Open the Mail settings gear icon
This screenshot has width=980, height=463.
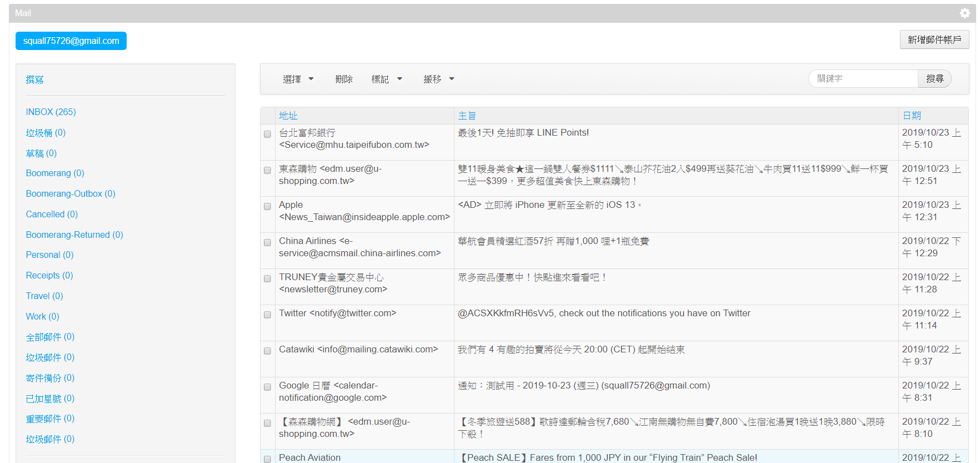pos(965,13)
